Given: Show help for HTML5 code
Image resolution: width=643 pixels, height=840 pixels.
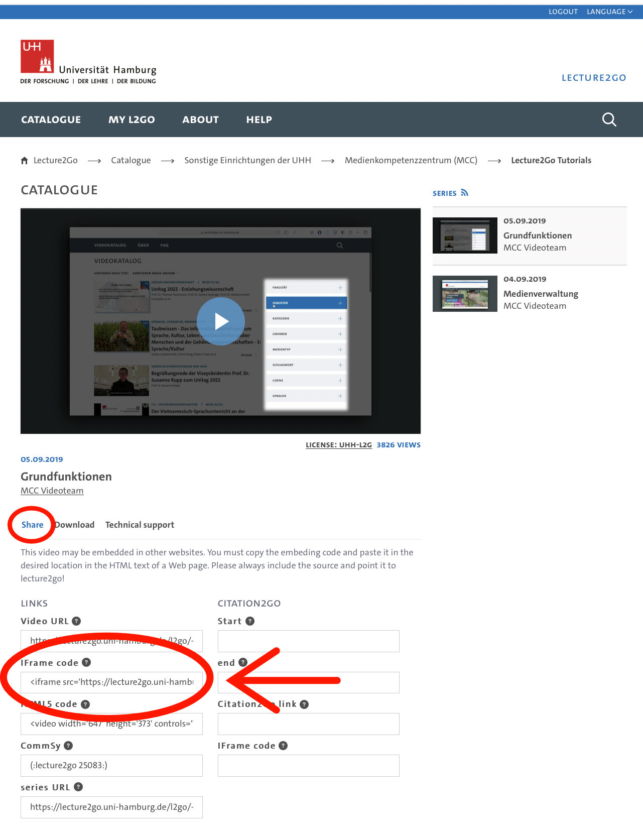Looking at the screenshot, I should [x=85, y=704].
